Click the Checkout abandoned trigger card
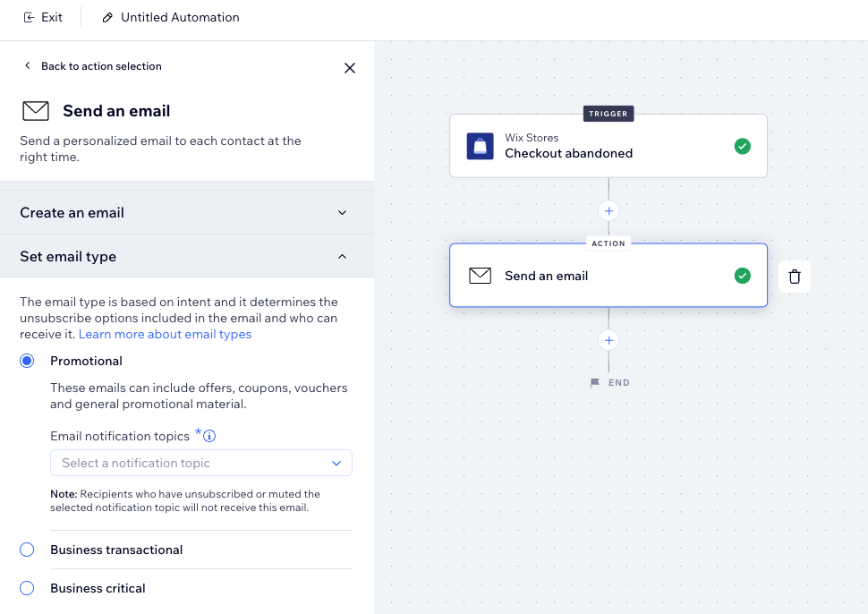 tap(608, 146)
